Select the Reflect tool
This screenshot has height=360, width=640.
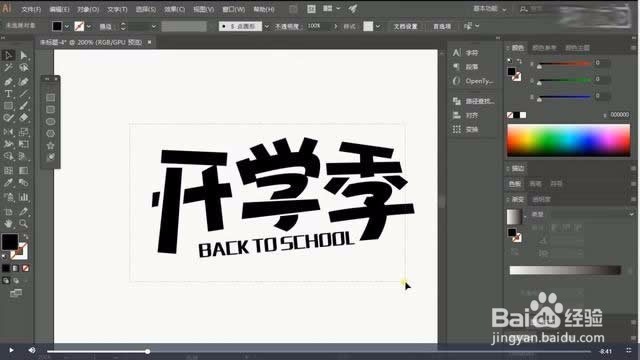coord(8,132)
